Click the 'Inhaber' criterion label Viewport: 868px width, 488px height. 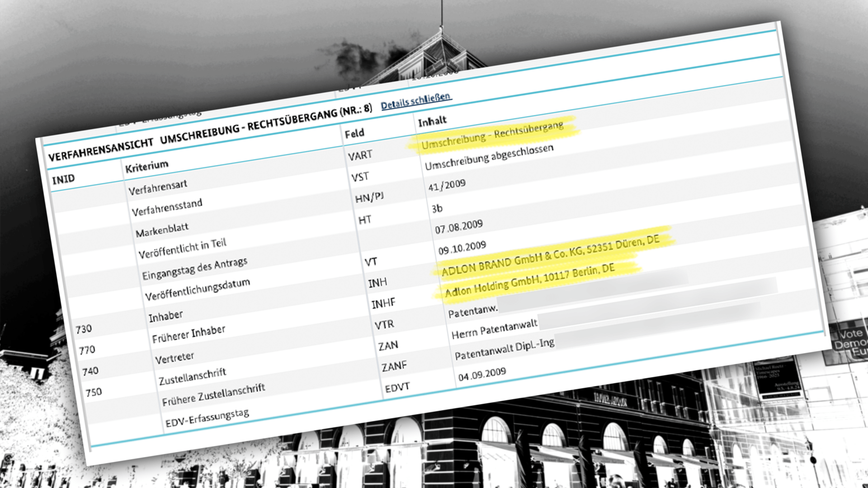point(165,316)
